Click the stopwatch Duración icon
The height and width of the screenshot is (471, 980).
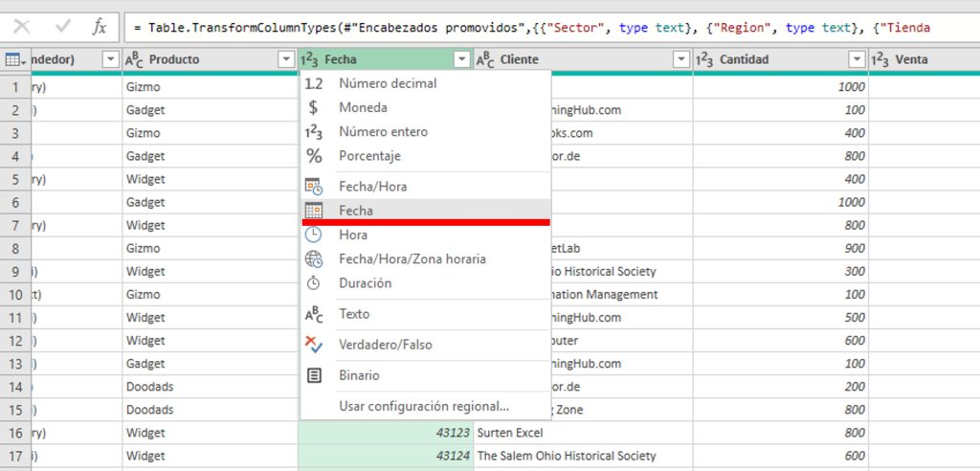(x=314, y=282)
